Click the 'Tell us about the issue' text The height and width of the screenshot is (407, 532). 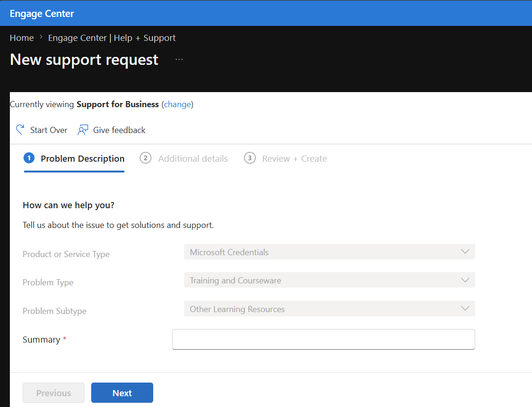coord(118,225)
